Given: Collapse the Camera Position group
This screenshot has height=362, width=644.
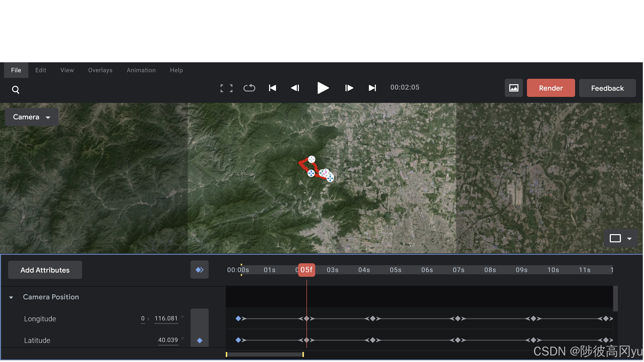Looking at the screenshot, I should (x=11, y=297).
